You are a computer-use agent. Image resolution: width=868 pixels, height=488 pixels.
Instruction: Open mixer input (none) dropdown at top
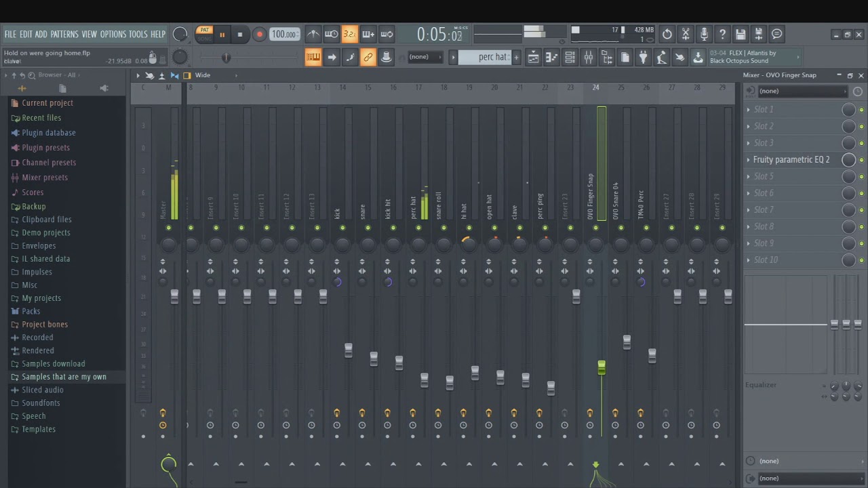(x=802, y=91)
